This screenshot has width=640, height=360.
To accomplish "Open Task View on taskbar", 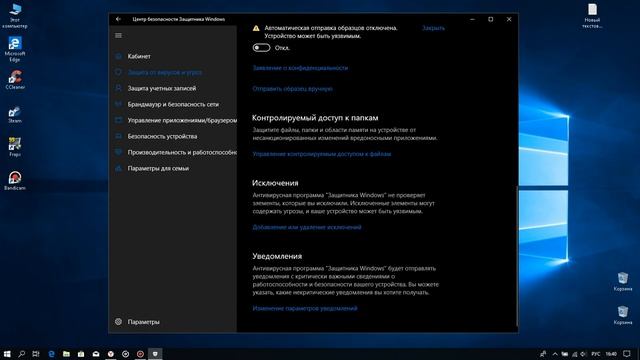I will pyautogui.click(x=36, y=354).
